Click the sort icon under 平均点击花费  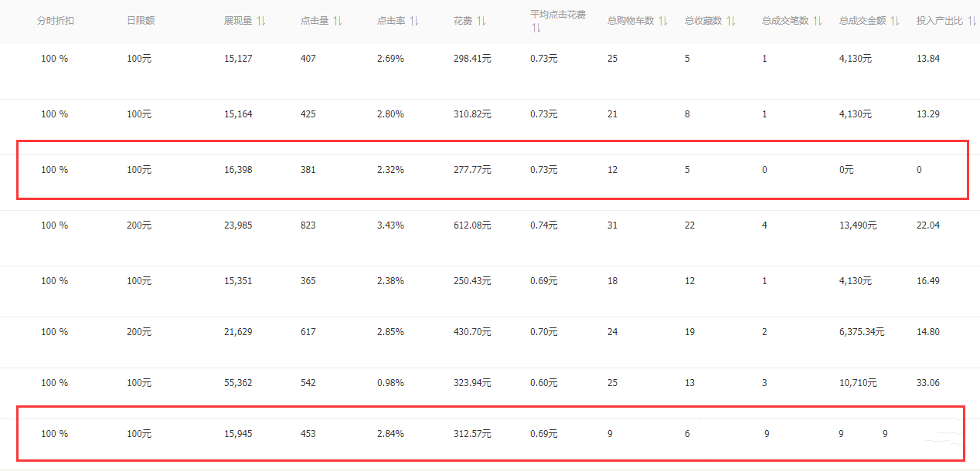[x=535, y=29]
